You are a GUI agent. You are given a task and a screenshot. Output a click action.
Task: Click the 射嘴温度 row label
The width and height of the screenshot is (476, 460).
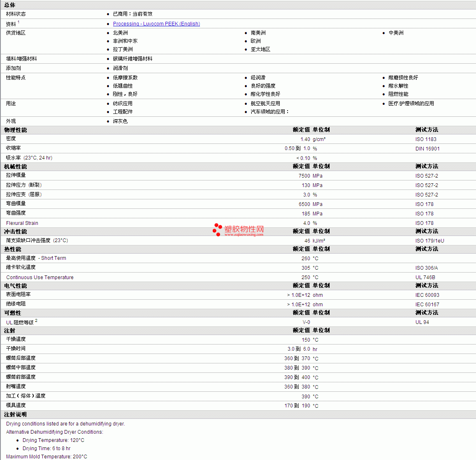(16, 386)
